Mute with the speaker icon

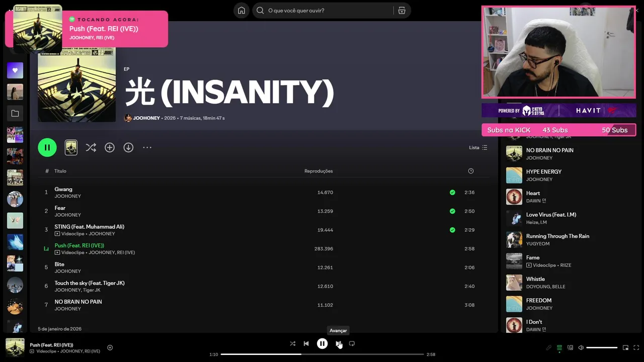pyautogui.click(x=581, y=347)
